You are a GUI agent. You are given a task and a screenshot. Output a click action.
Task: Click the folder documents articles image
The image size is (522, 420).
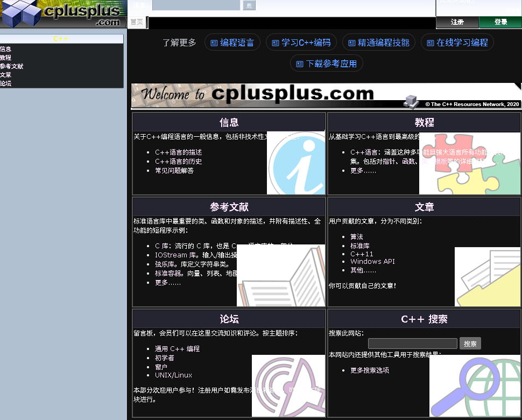point(488,276)
